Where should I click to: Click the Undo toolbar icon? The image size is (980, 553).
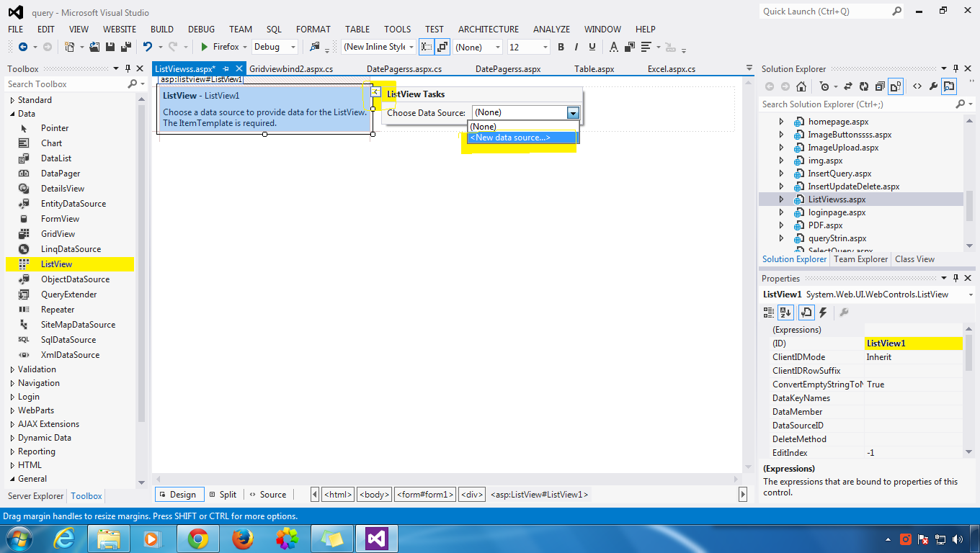coord(146,47)
